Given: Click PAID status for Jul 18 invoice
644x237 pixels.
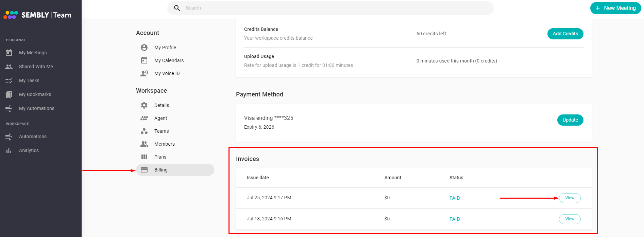Looking at the screenshot, I should click(x=455, y=219).
